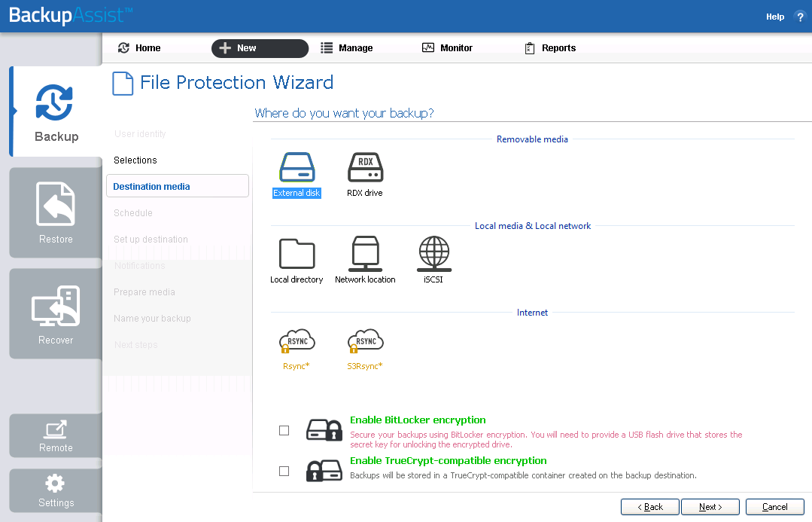
Task: Click the Help link in header
Action: 774,17
